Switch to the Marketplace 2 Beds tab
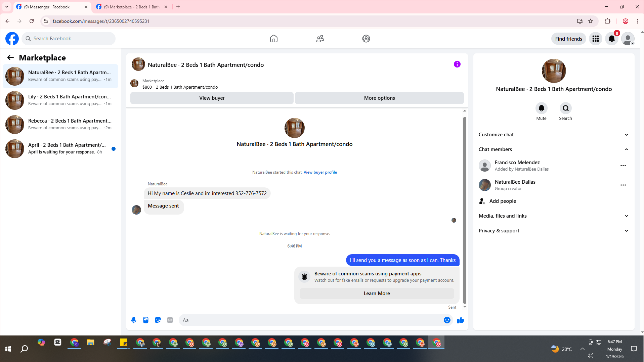 132,7
